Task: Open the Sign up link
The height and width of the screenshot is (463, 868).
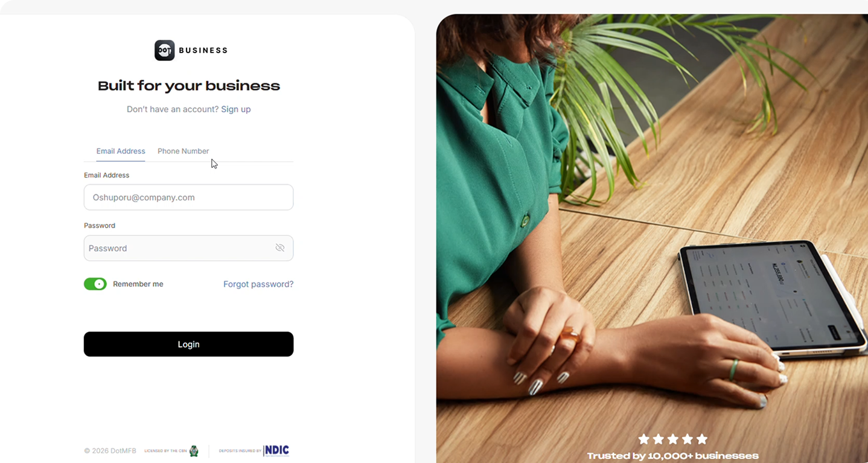Action: click(236, 109)
